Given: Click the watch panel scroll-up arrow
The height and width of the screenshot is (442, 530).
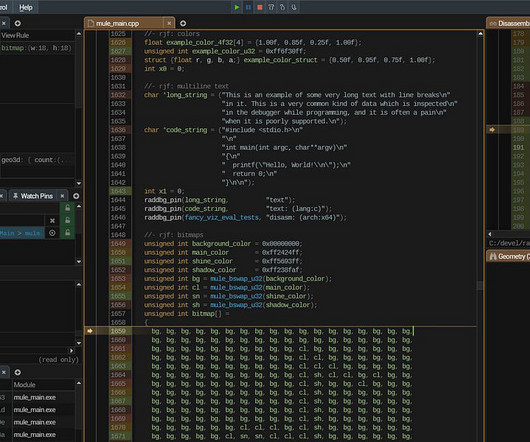Looking at the screenshot, I should pos(79,34).
